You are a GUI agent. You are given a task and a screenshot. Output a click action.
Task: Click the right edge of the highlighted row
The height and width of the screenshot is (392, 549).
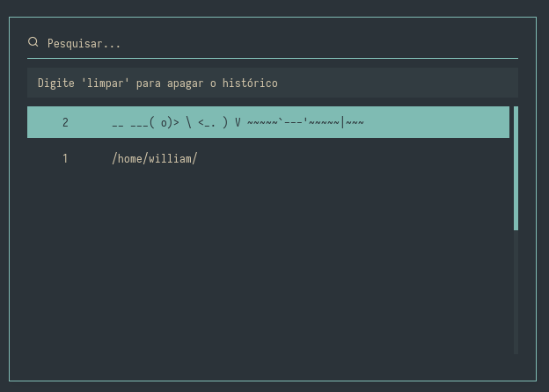[500, 122]
